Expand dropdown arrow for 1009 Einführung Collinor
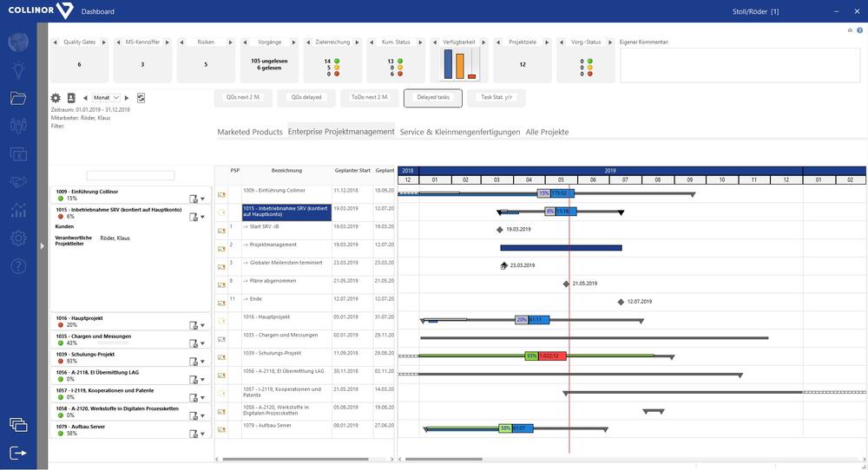868x470 pixels. coord(202,199)
